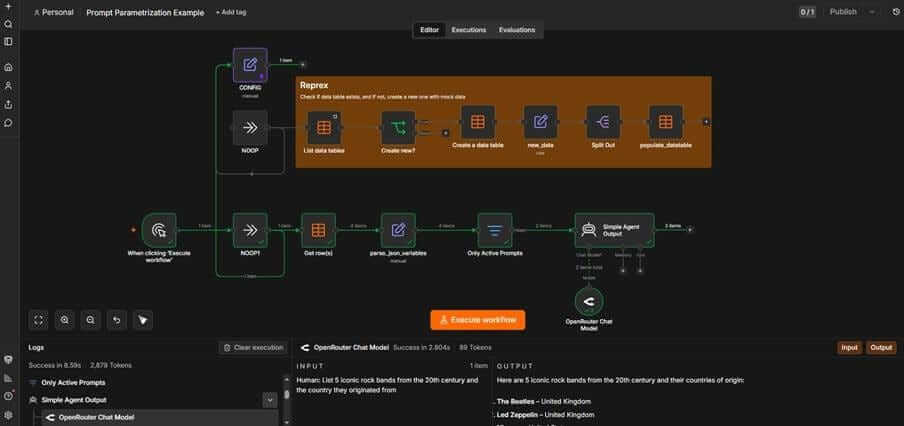Click the upload/share icon in left sidebar

pyautogui.click(x=8, y=104)
